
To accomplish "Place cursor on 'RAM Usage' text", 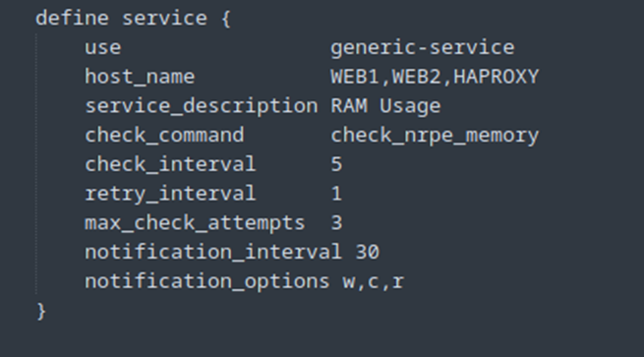I will coord(385,106).
